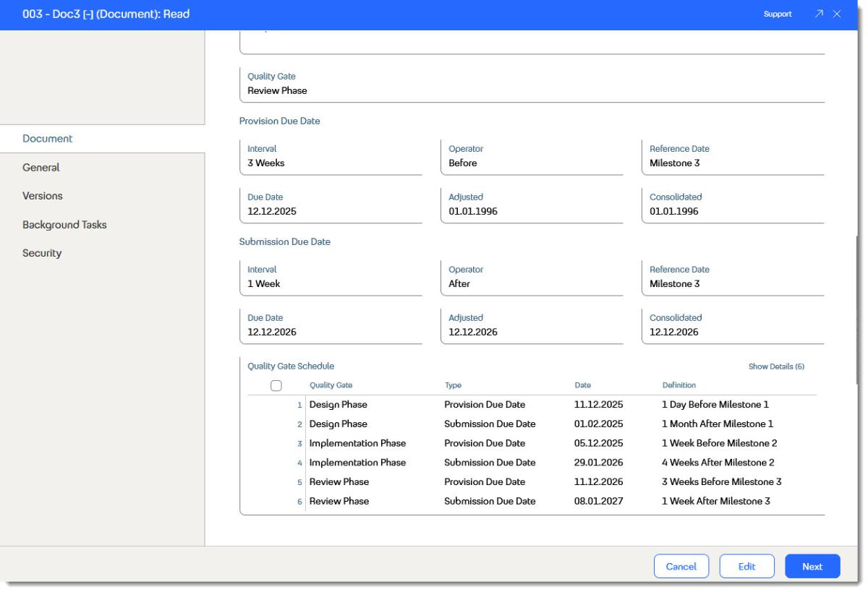Open the Support link in header

(x=778, y=14)
